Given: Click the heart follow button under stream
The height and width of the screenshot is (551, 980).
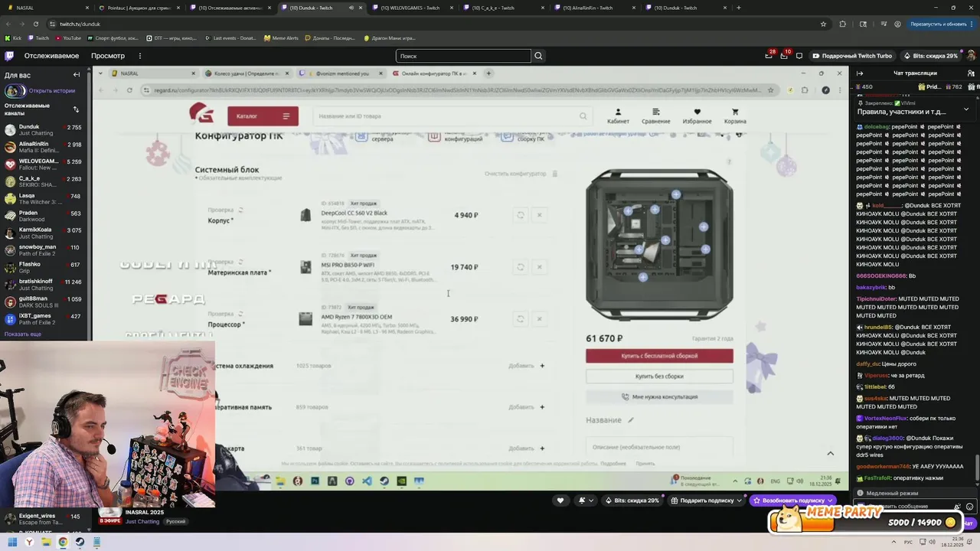Looking at the screenshot, I should pos(560,500).
